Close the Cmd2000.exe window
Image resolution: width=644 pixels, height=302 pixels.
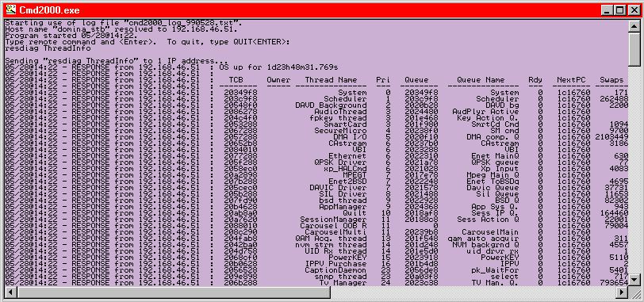634,10
